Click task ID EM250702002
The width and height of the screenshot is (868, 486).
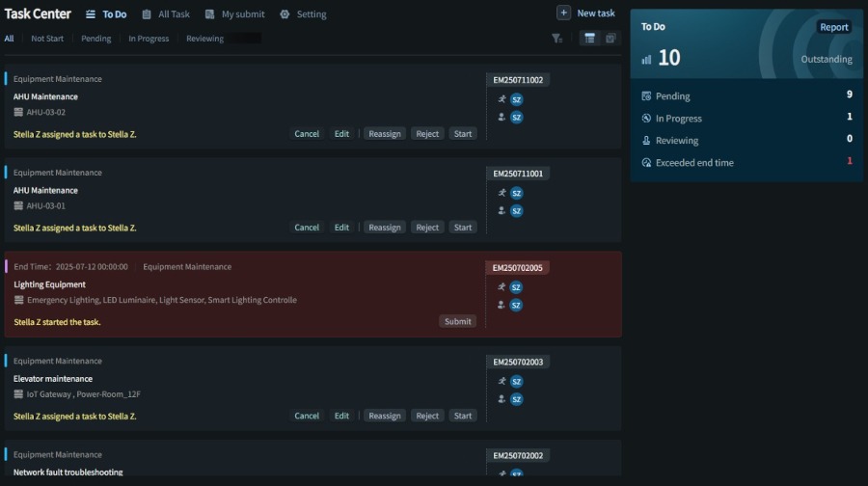click(518, 455)
